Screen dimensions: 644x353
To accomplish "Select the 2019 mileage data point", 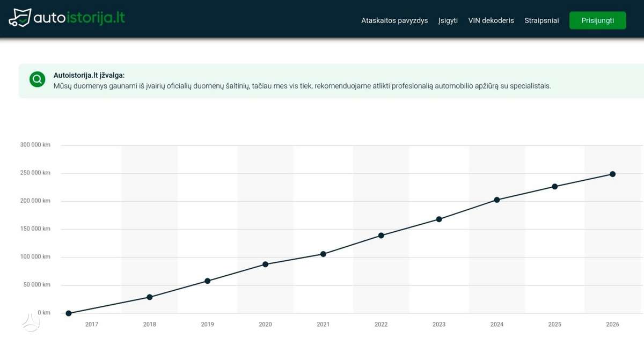I will point(208,281).
